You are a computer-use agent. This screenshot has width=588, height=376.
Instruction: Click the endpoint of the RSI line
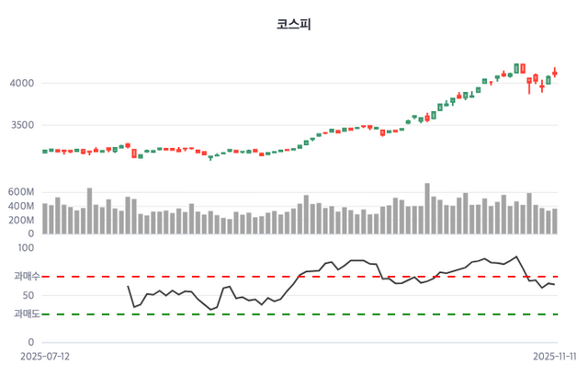[555, 285]
